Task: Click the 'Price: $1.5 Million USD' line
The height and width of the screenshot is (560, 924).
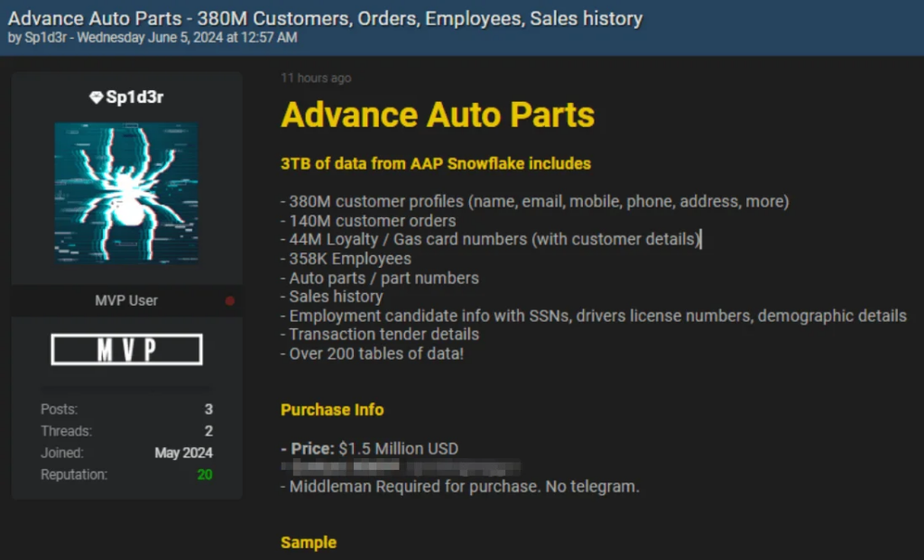Action: 369,449
